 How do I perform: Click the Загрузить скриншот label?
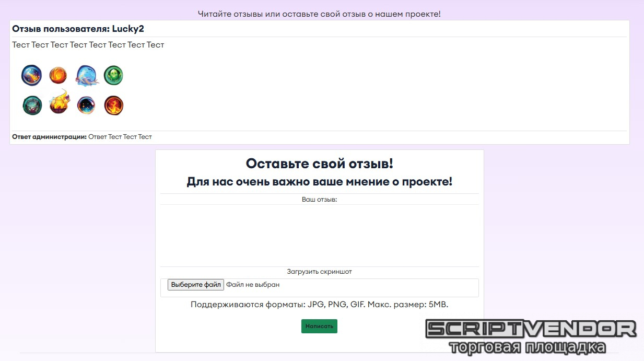pos(319,272)
